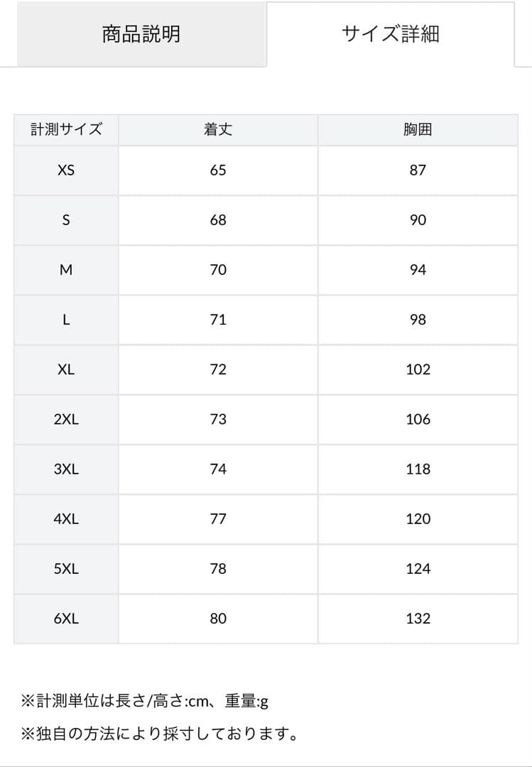Select the S size row label
Screen dimensions: 532x767
point(66,220)
